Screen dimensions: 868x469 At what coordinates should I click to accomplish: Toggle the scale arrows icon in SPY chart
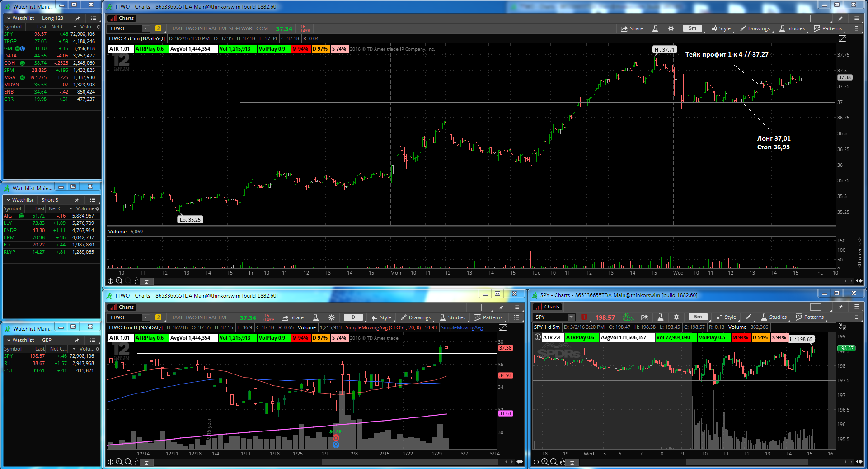[842, 327]
